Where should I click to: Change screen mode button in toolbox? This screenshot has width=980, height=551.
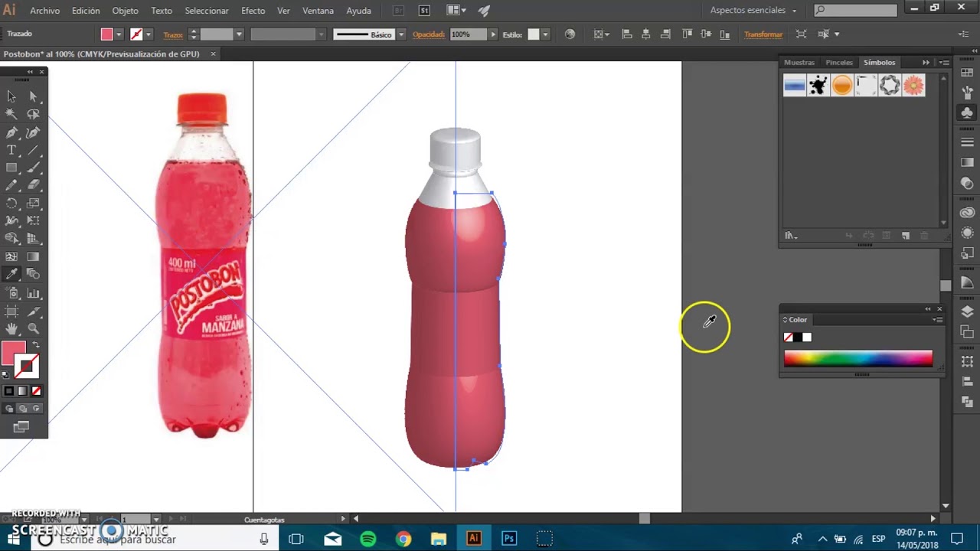point(21,427)
